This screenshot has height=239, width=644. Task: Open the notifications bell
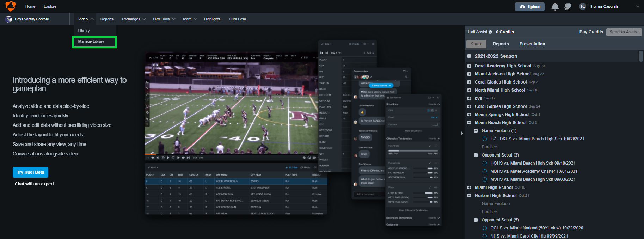click(x=555, y=6)
